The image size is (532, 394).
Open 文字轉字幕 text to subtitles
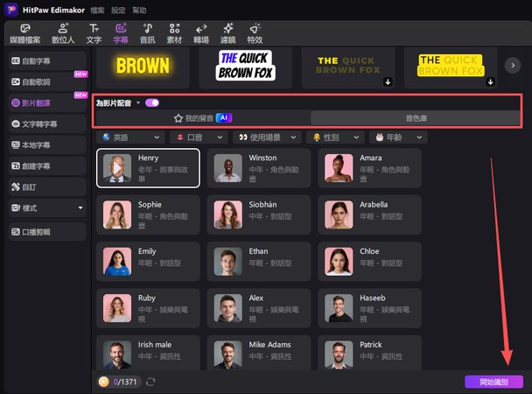pos(47,123)
